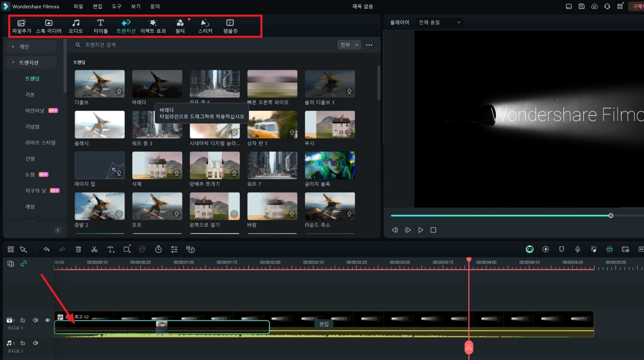Open the audio mixer icon in timeline toolbar
Screen dimensions: 644x360
coord(594,249)
